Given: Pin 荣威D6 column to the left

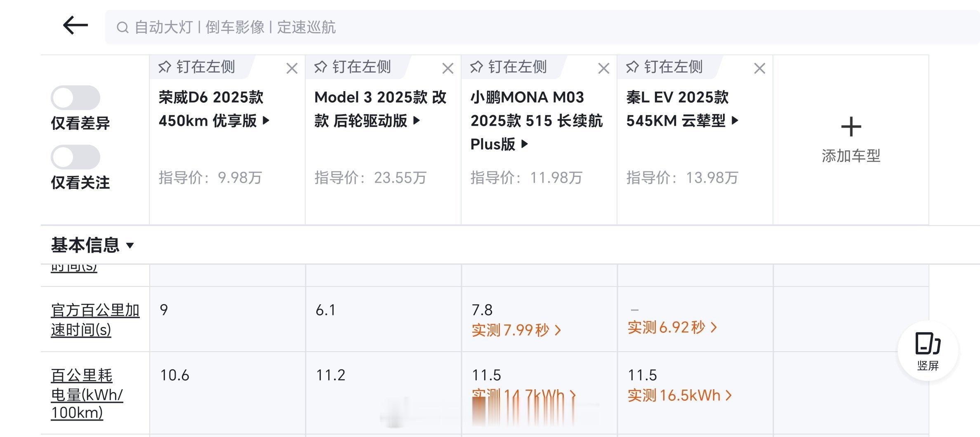Looking at the screenshot, I should pyautogui.click(x=197, y=67).
